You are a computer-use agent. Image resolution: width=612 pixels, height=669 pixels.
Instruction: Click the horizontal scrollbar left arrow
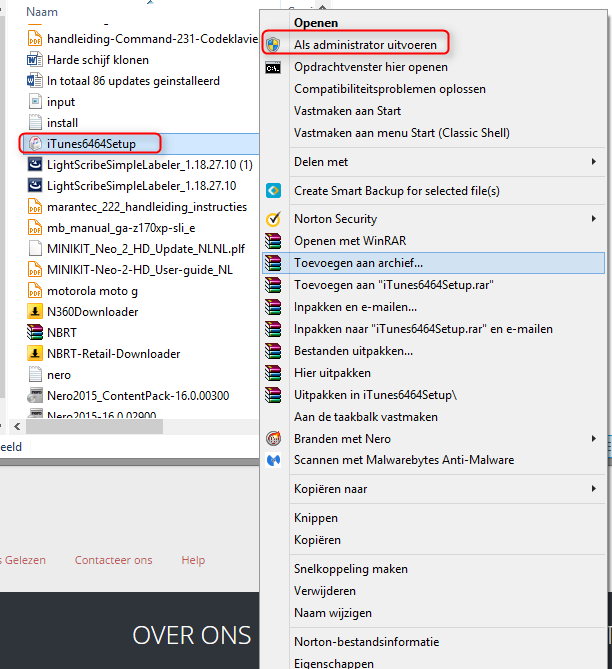(17, 426)
